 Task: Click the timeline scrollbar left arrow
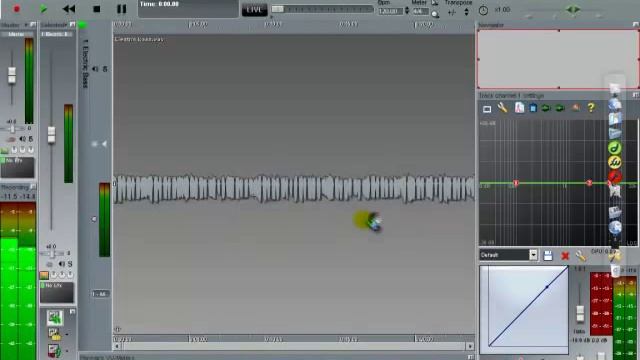[118, 346]
